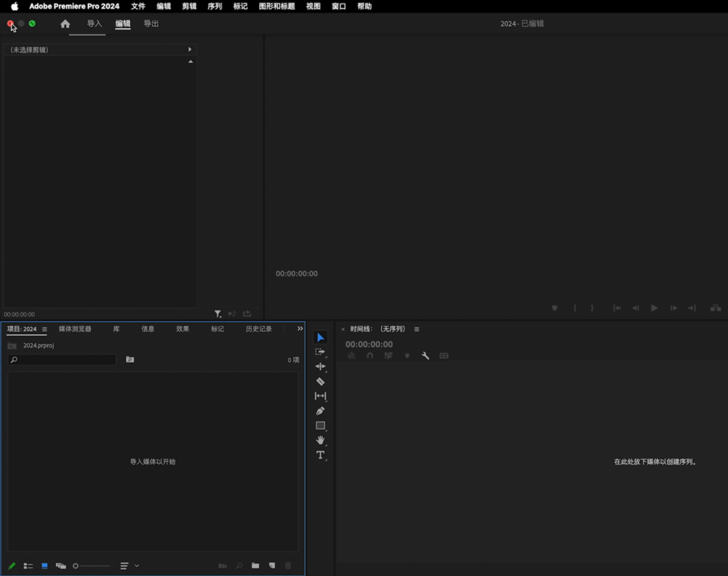728x576 pixels.
Task: Click the thumbnail zoom slider in project panel
Action: (x=92, y=566)
